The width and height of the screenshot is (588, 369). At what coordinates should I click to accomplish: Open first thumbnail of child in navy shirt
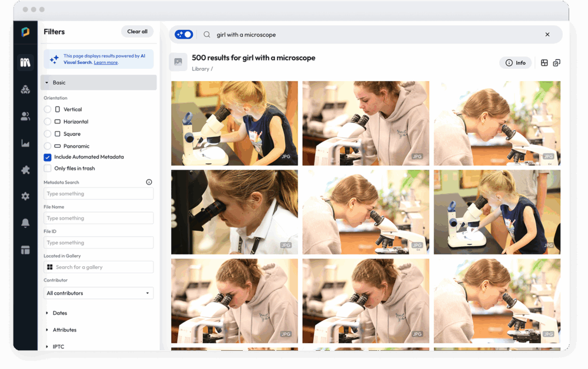click(235, 123)
